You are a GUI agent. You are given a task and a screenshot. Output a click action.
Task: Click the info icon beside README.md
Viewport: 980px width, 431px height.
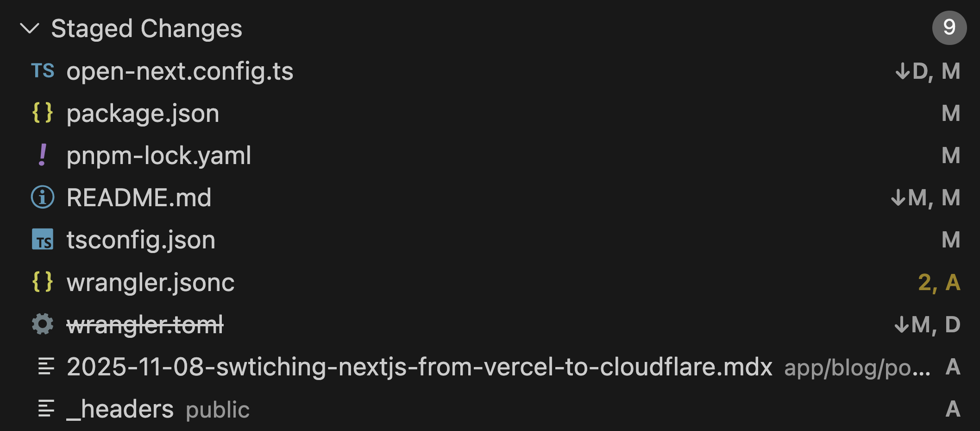[43, 197]
